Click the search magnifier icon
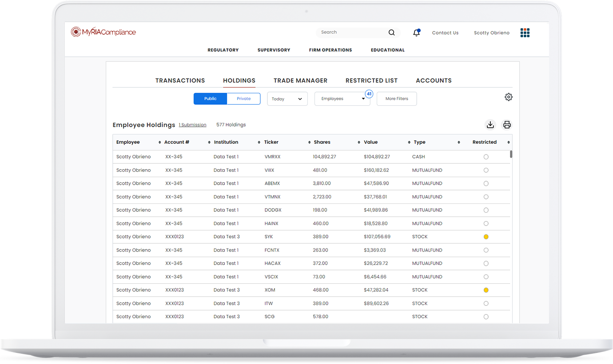 (x=391, y=32)
